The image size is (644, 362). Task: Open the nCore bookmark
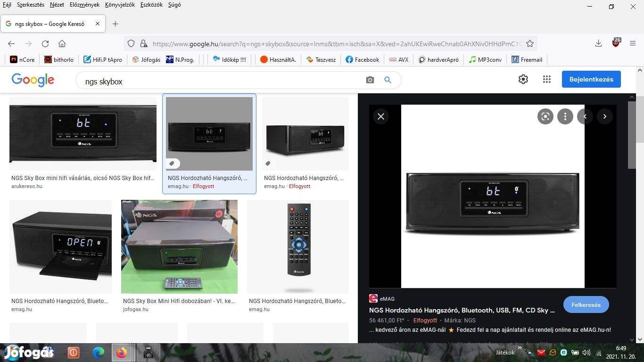tap(22, 59)
